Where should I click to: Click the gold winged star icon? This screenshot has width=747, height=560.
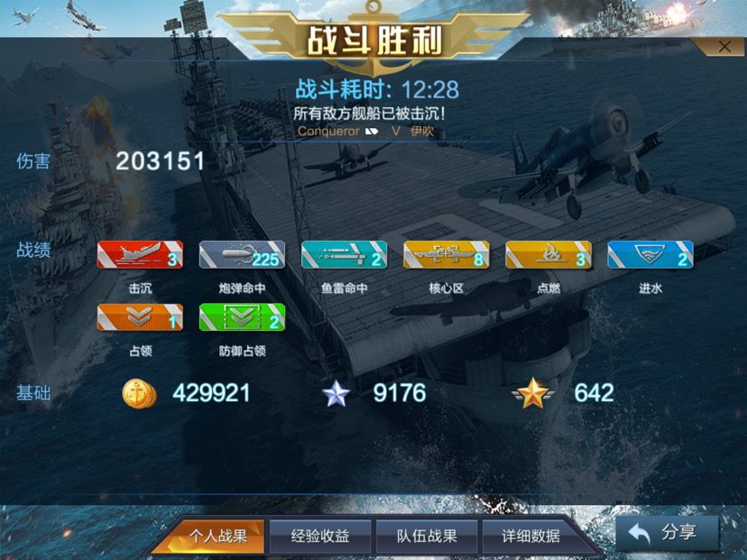point(533,393)
